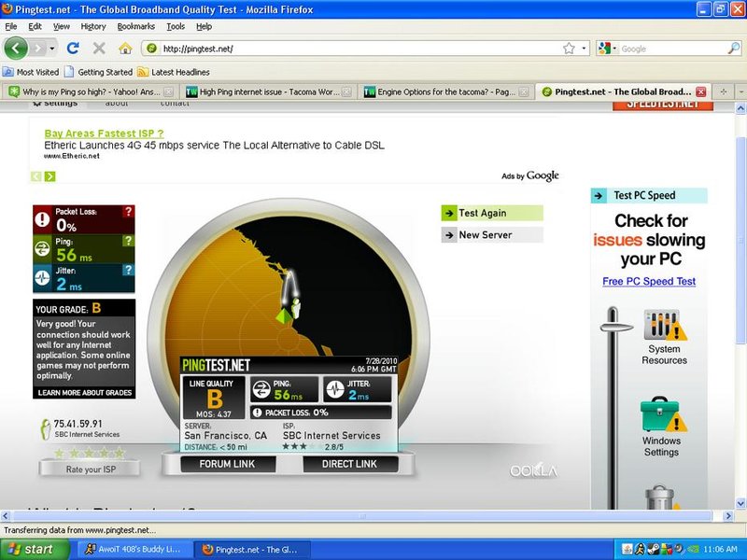Open Most Visited bookmarks folder
747x560 pixels.
(31, 72)
